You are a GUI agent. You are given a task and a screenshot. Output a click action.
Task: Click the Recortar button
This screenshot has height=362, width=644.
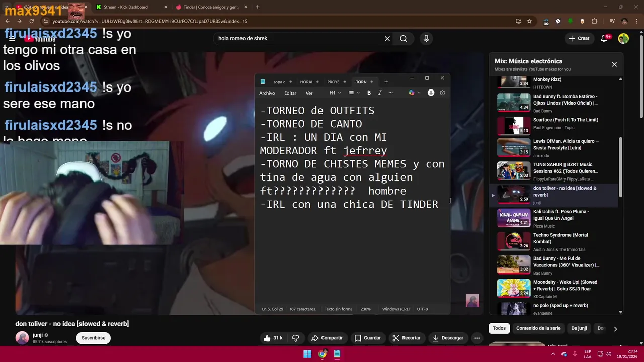(407, 338)
